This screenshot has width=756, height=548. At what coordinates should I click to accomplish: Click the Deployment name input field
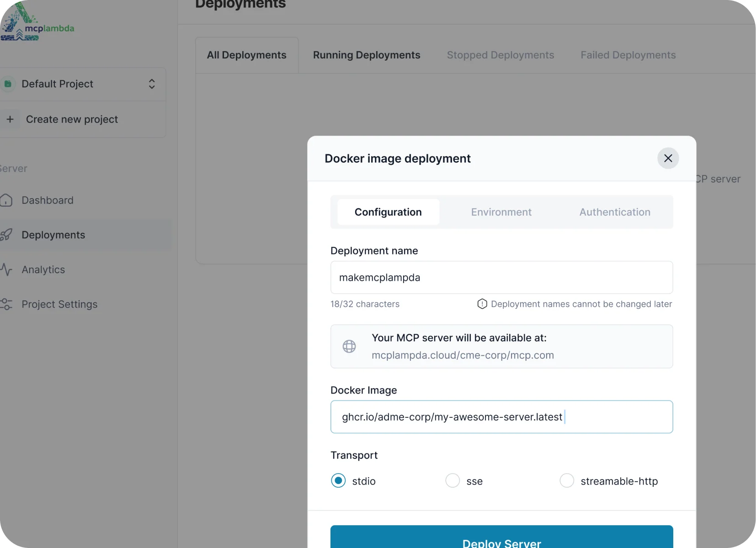(501, 278)
